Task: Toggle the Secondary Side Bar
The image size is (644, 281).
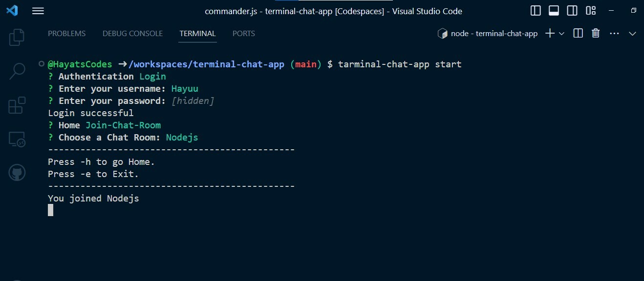Action: [x=572, y=10]
